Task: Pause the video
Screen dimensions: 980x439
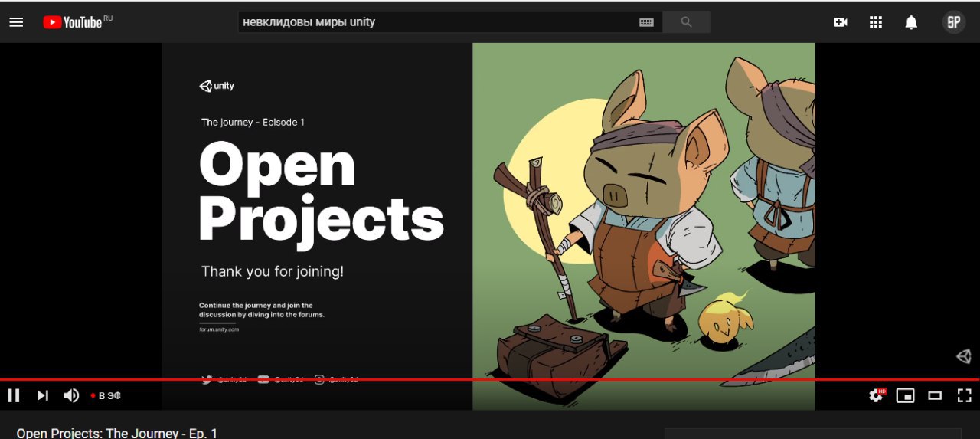Action: pyautogui.click(x=14, y=395)
